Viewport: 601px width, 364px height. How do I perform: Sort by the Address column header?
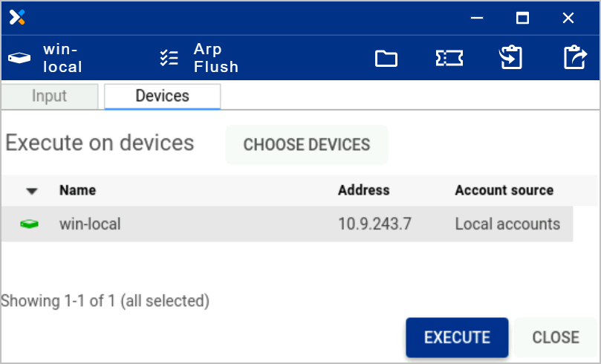coord(364,190)
